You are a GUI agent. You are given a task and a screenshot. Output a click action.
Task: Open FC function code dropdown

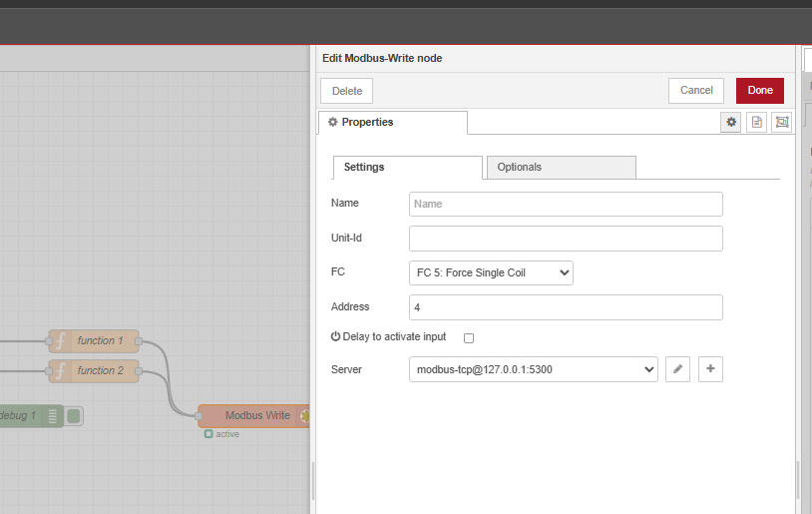491,273
